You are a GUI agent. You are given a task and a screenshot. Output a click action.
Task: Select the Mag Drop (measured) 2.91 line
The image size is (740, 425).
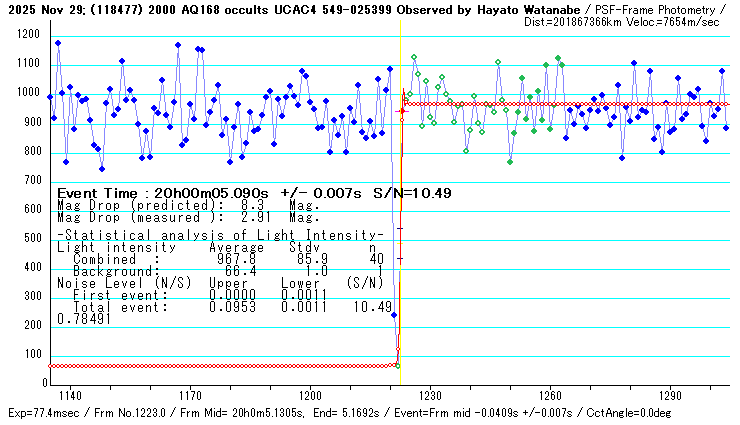coord(188,216)
